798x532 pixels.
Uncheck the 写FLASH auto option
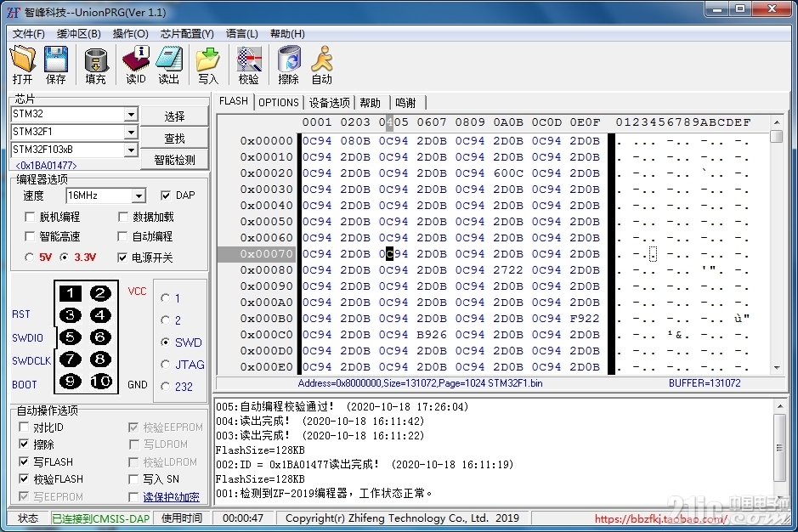pos(24,461)
